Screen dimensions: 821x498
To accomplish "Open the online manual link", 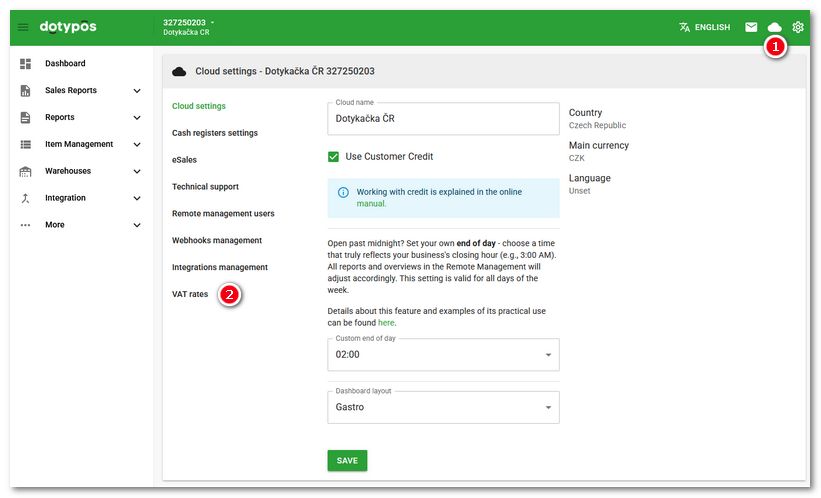I will (371, 204).
